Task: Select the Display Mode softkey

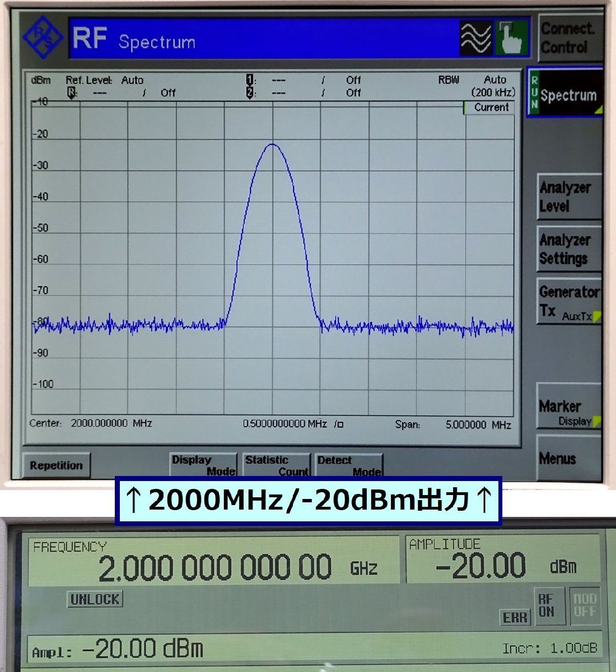Action: [203, 465]
